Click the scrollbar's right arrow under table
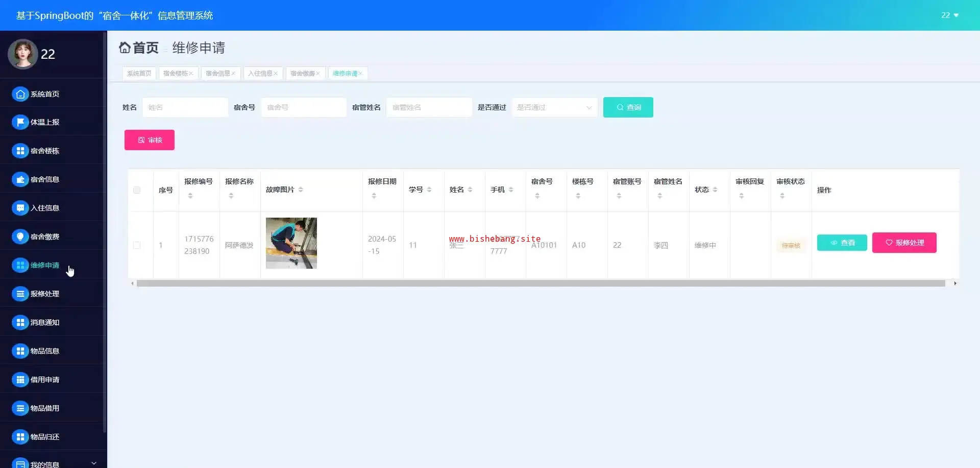This screenshot has width=980, height=468. pos(955,283)
